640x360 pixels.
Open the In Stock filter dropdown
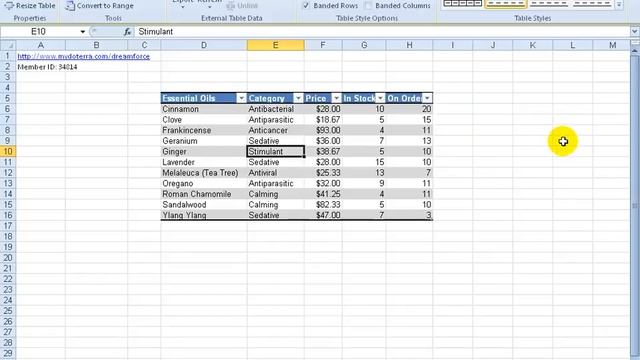coord(380,98)
